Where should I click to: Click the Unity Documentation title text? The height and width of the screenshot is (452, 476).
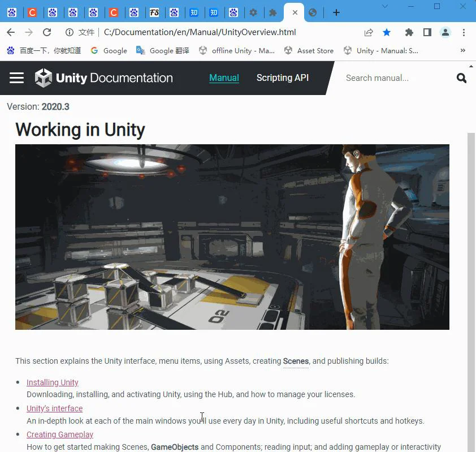[x=114, y=78]
